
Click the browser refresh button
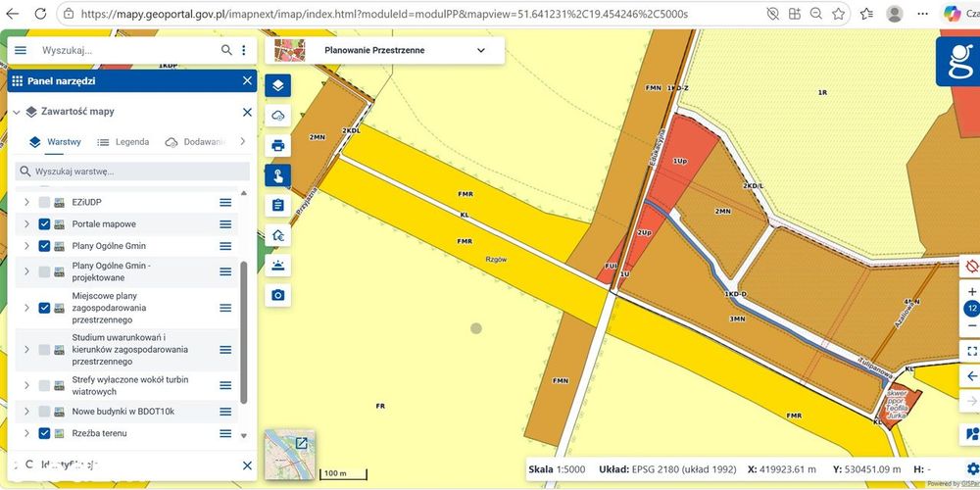point(40,13)
